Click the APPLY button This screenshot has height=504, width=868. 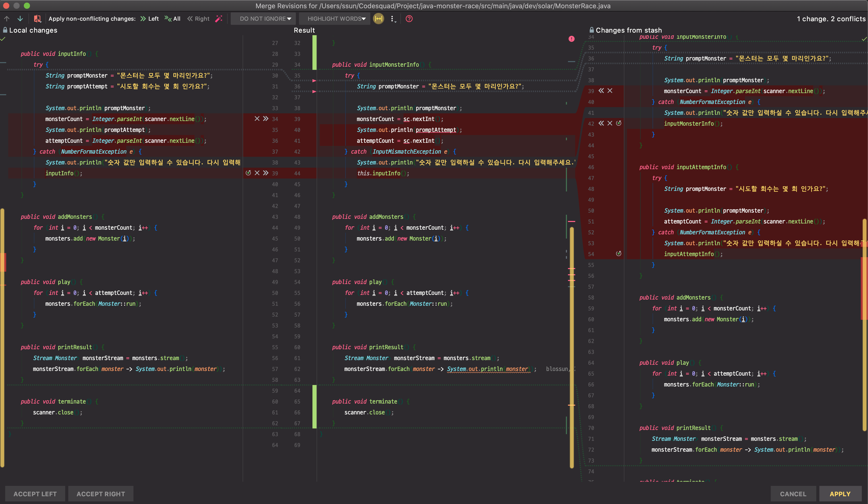tap(840, 494)
